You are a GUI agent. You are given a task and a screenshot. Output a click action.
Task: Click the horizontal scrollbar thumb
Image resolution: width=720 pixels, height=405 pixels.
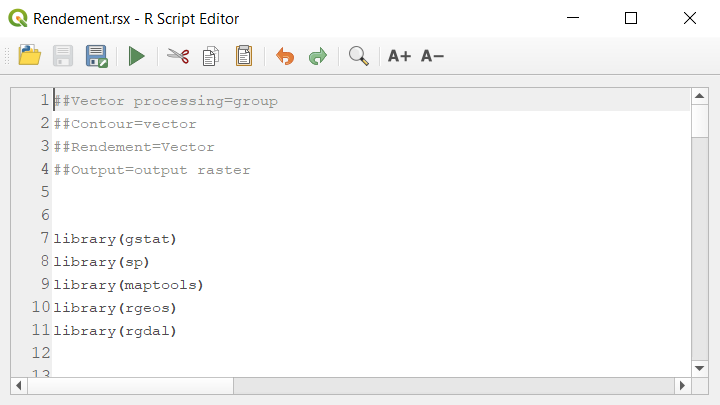(130, 386)
